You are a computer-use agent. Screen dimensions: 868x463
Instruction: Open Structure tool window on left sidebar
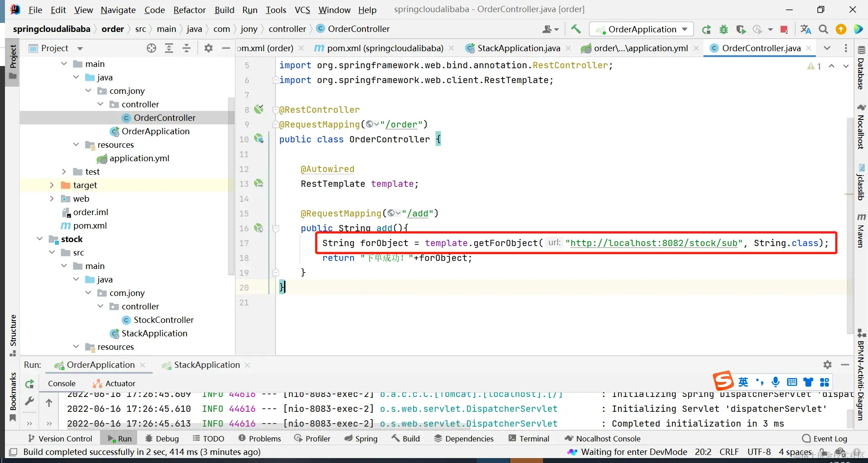click(x=13, y=335)
